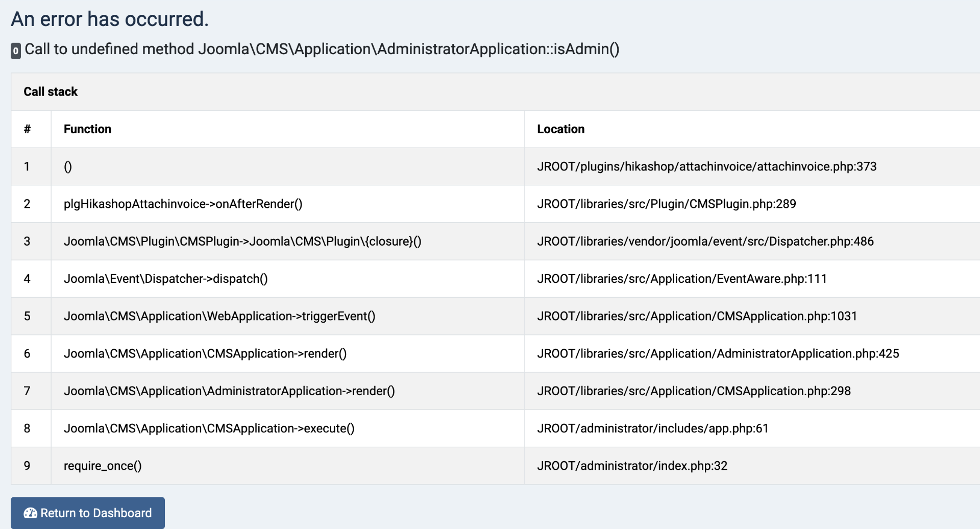This screenshot has width=980, height=529.
Task: Click the plgHikashopAttachinvoice->onAfterRender() function entry
Action: click(183, 204)
